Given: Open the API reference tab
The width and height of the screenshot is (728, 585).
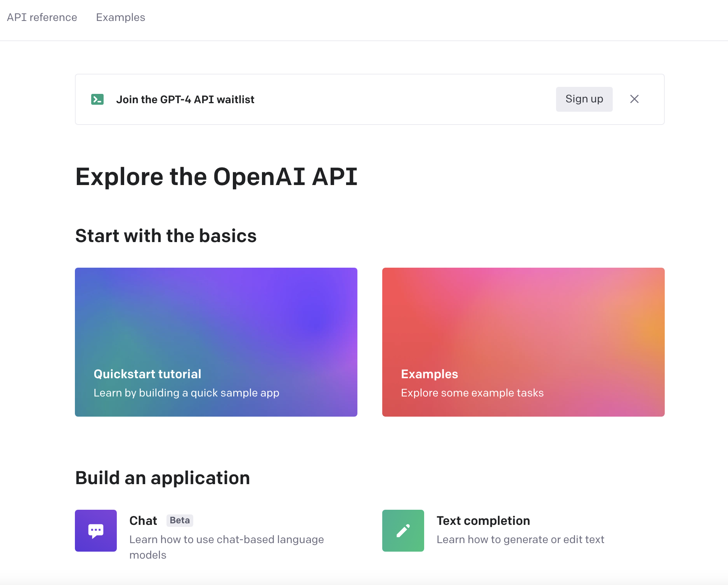Looking at the screenshot, I should [42, 17].
